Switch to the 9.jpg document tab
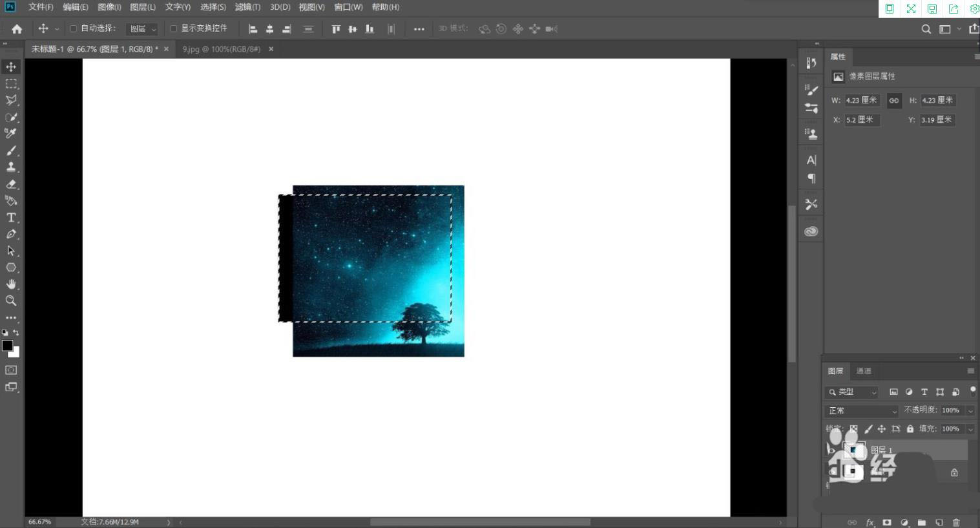Viewport: 980px width, 528px height. click(x=221, y=49)
